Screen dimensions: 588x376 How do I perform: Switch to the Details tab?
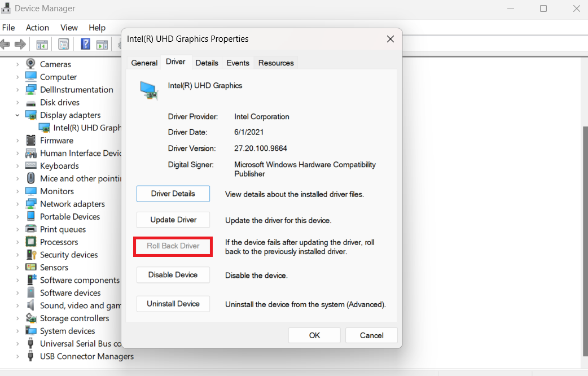(207, 63)
